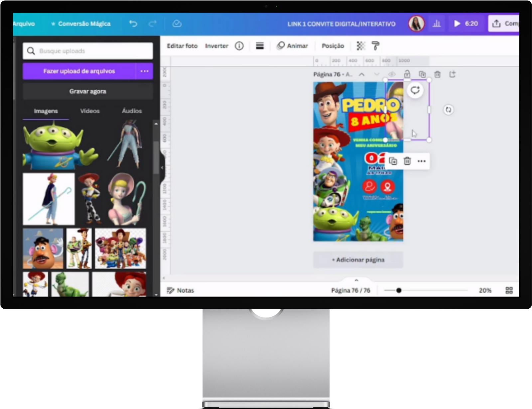Click the 20% zoom level
This screenshot has height=409, width=532.
(x=485, y=290)
